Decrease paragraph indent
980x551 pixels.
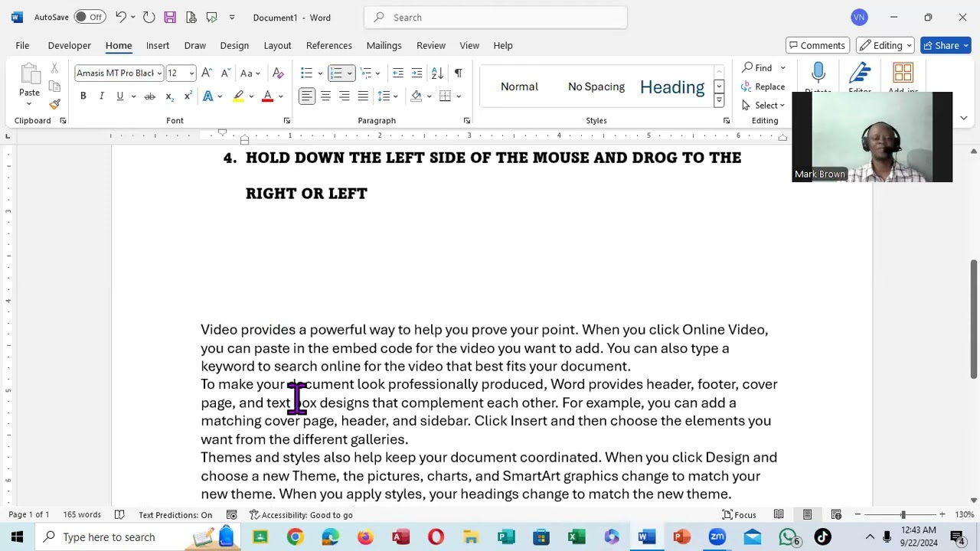tap(398, 73)
